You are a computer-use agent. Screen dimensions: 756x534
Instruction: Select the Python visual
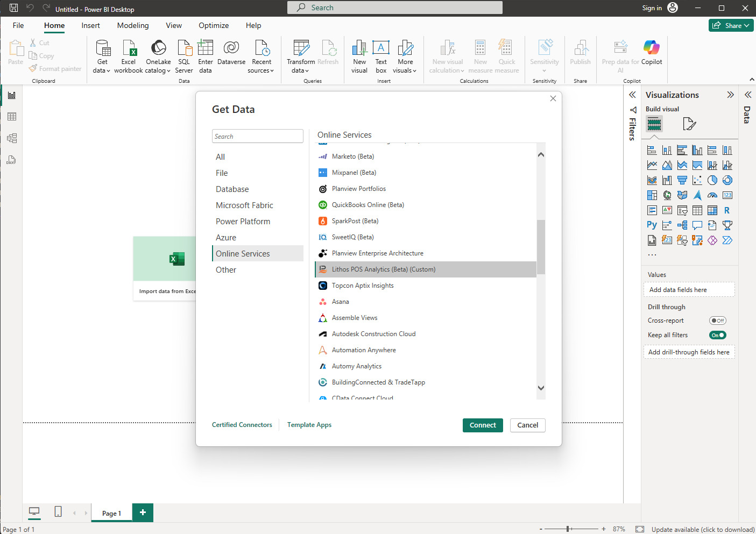point(652,225)
